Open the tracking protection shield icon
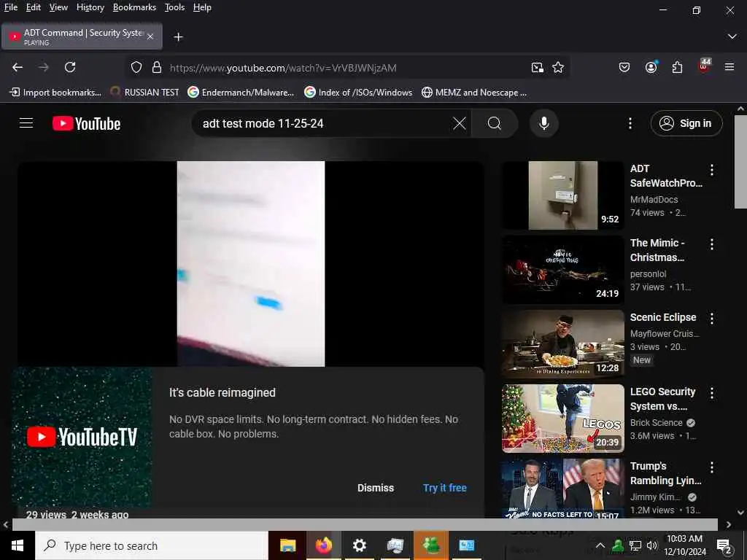 pos(136,67)
